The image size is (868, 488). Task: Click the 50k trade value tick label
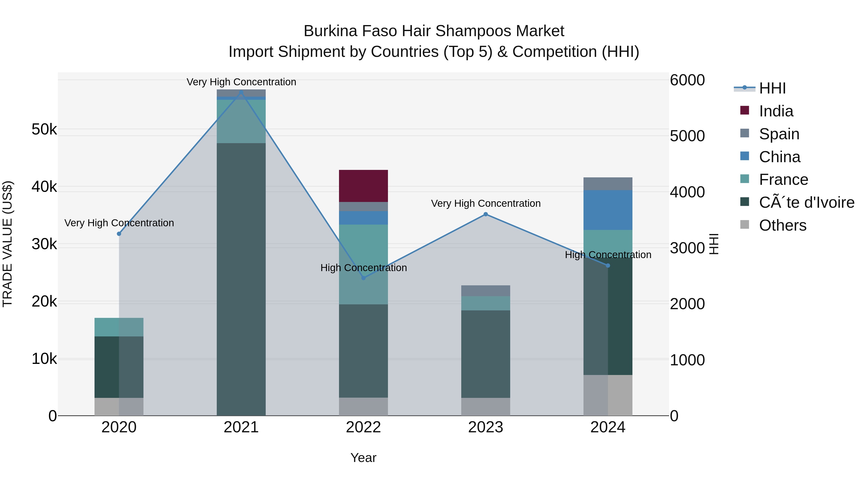44,129
